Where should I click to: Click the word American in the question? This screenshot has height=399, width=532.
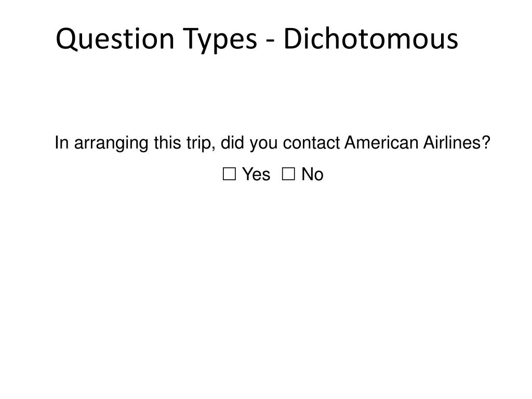(381, 142)
